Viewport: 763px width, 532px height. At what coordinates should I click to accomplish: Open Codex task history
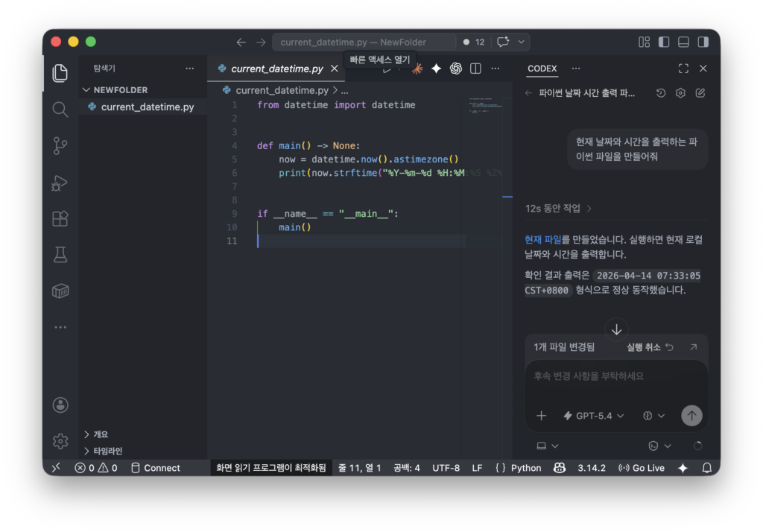[x=660, y=93]
